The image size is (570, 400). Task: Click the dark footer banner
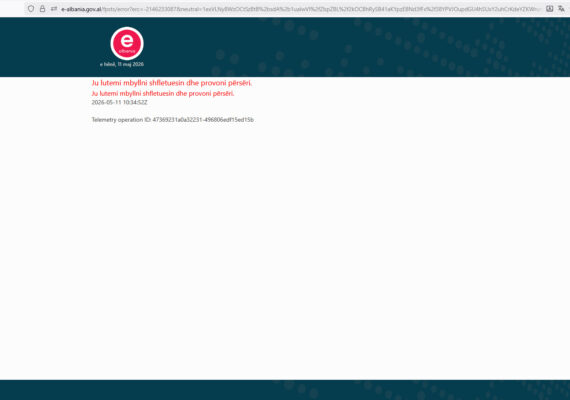[285, 390]
